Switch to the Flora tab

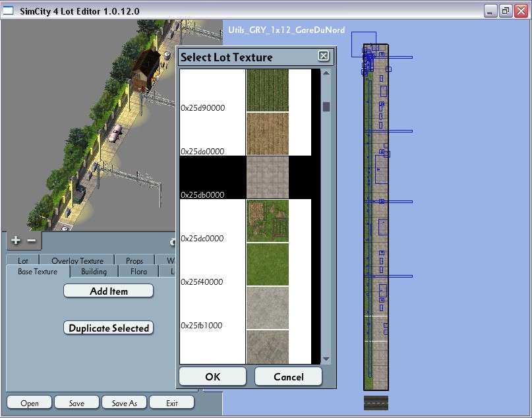[x=138, y=272]
